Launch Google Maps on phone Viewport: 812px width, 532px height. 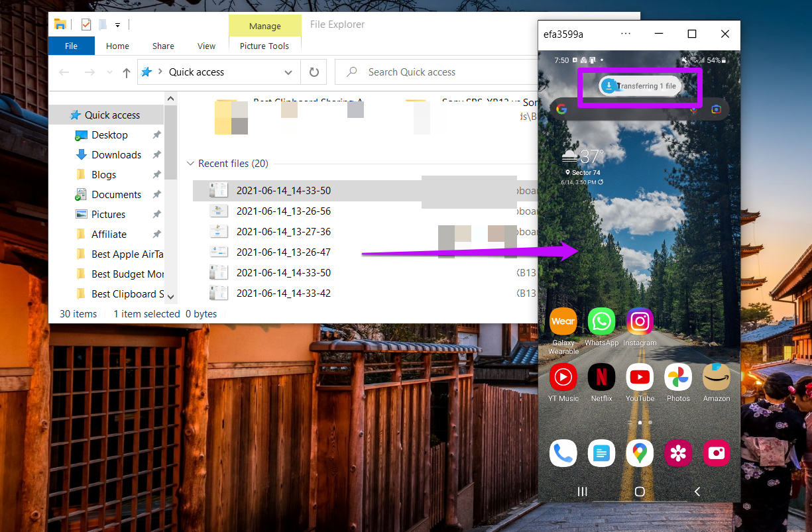pos(640,453)
